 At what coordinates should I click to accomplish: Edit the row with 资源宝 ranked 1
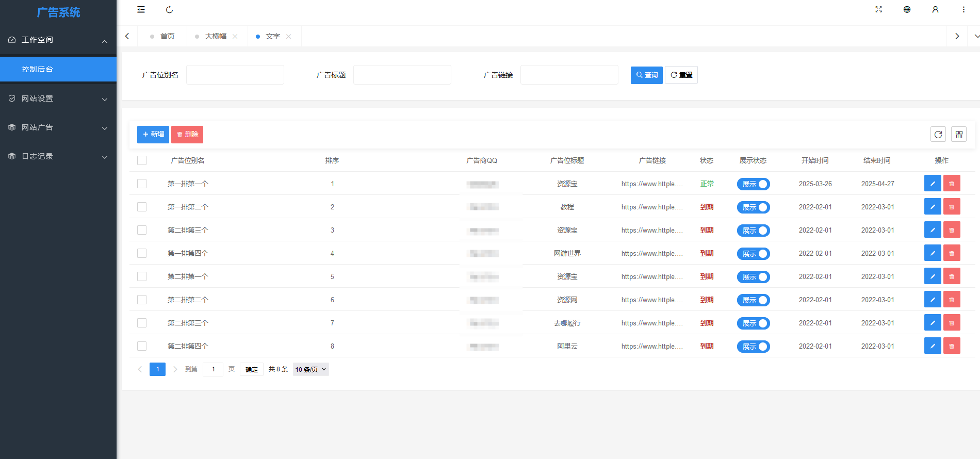click(933, 184)
